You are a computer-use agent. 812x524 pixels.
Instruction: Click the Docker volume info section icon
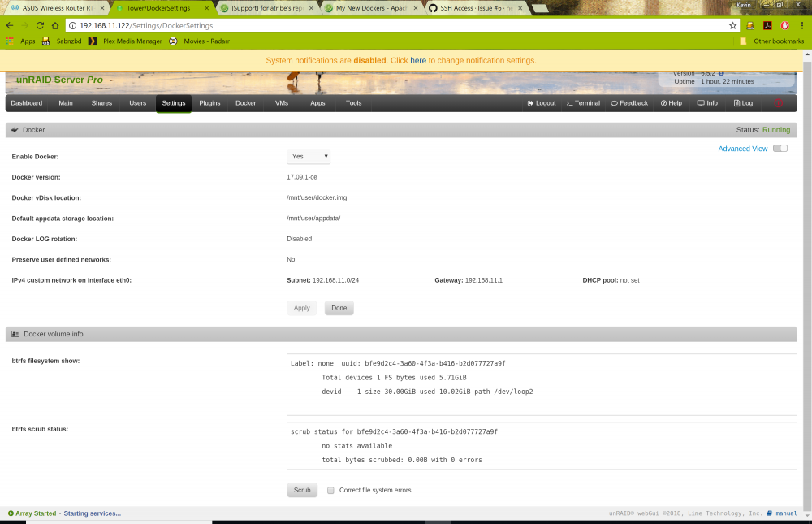15,334
